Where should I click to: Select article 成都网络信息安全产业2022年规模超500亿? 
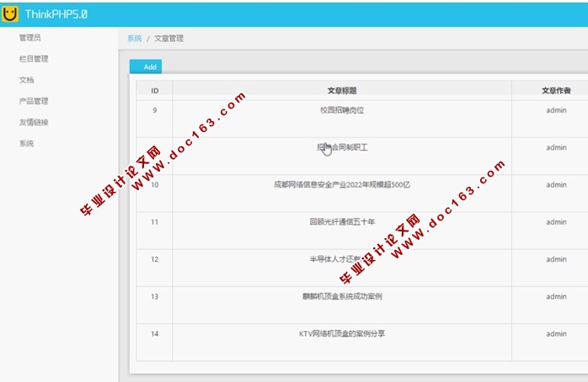click(342, 184)
